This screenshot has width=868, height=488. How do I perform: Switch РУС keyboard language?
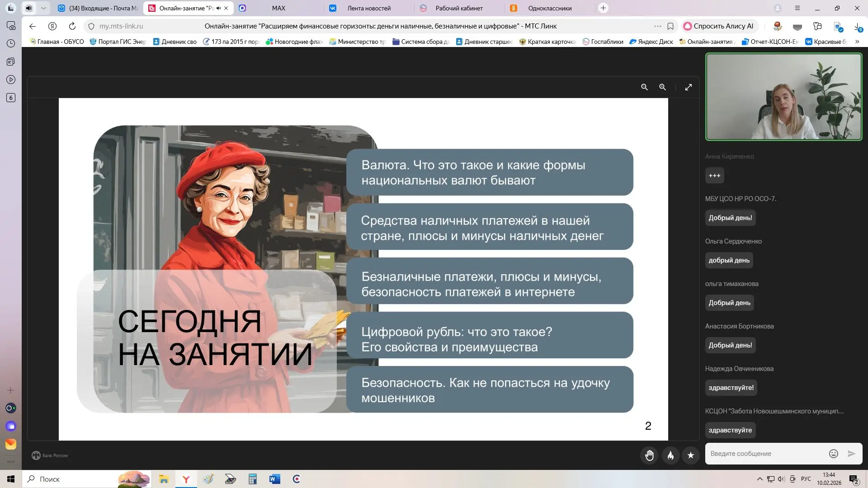[806, 479]
